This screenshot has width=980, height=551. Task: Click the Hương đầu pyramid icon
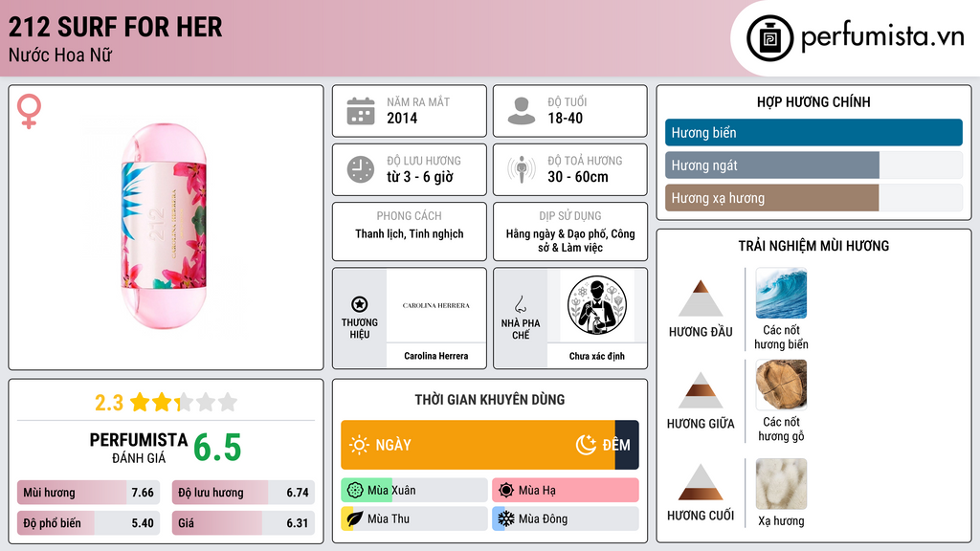701,298
